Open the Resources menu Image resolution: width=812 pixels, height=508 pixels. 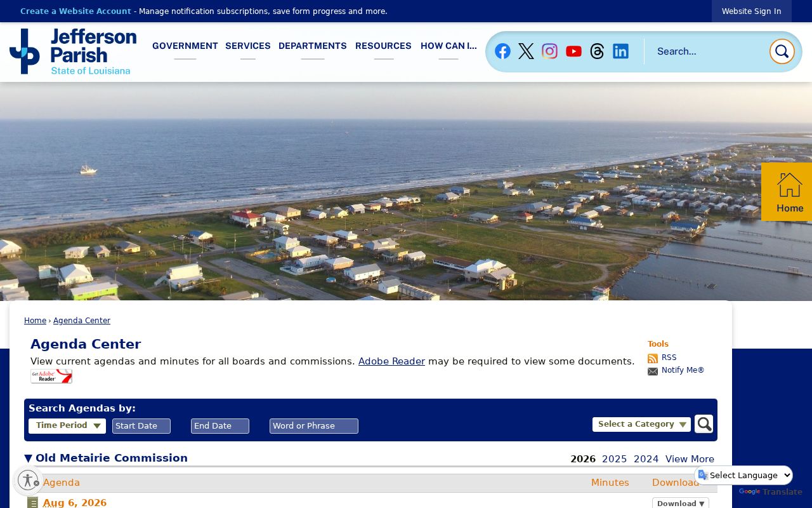(x=383, y=46)
